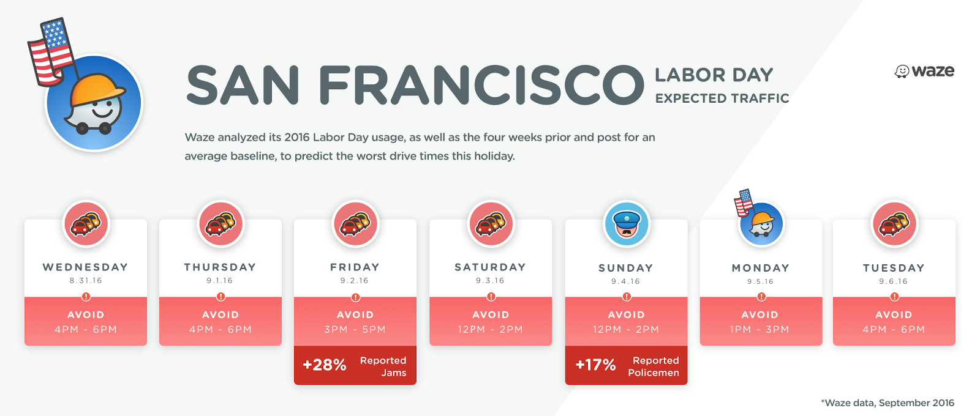Select Tuesday's traffic jam cars icon
Image resolution: width=980 pixels, height=416 pixels.
pyautogui.click(x=895, y=224)
